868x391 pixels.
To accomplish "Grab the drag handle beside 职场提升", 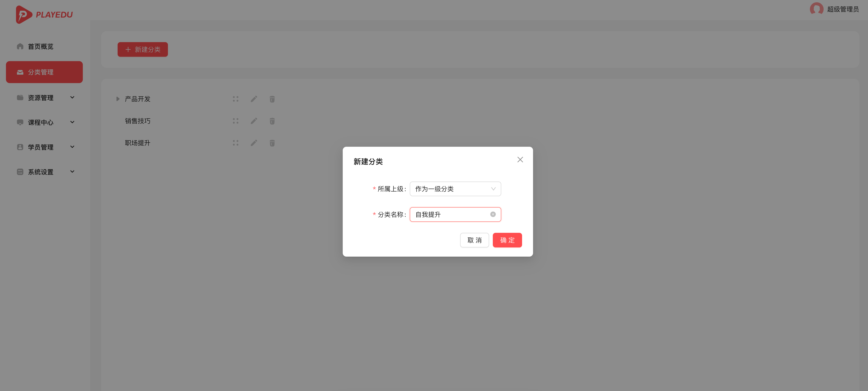I will 236,143.
